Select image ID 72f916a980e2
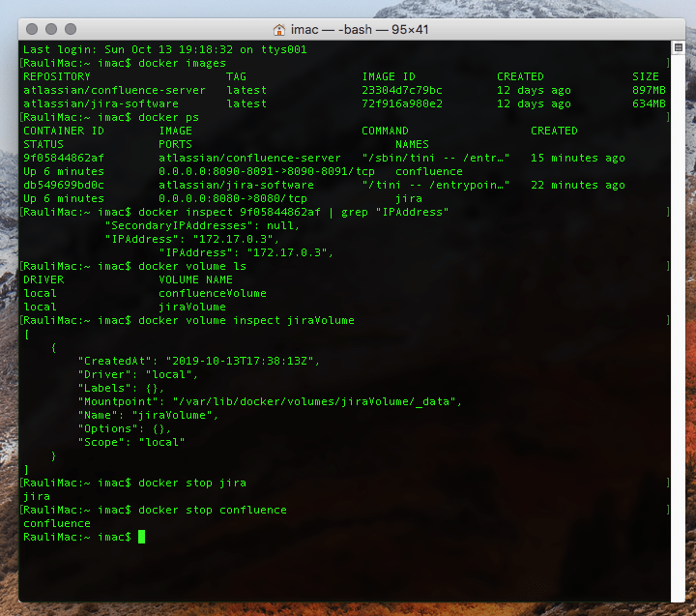 (x=402, y=103)
